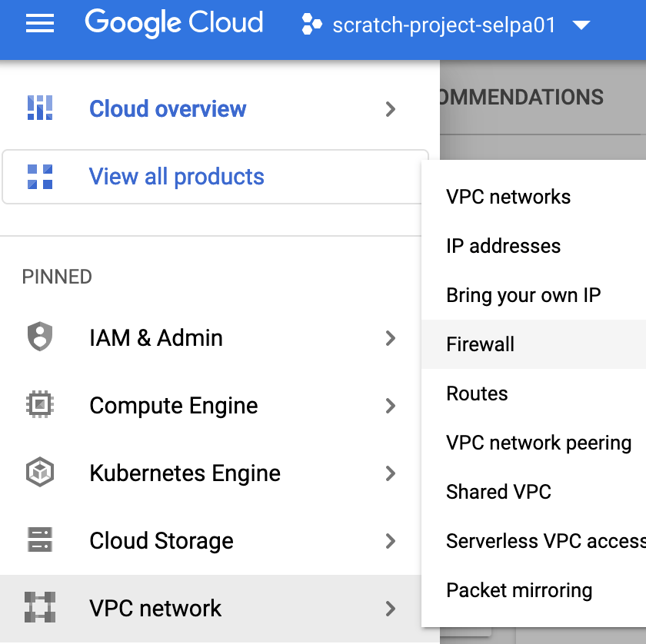Expand the Cloud Storage submenu chevron
The image size is (646, 644).
[391, 540]
